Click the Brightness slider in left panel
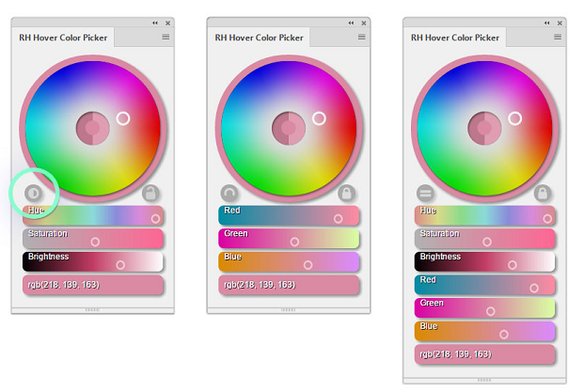Screen dimensions: 583x392 click(x=93, y=261)
